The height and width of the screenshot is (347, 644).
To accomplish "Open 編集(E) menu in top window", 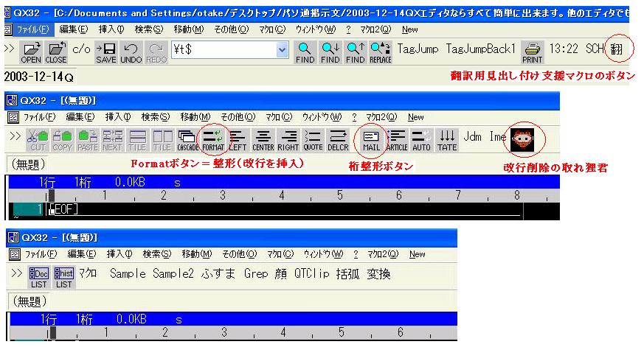I will tap(74, 29).
